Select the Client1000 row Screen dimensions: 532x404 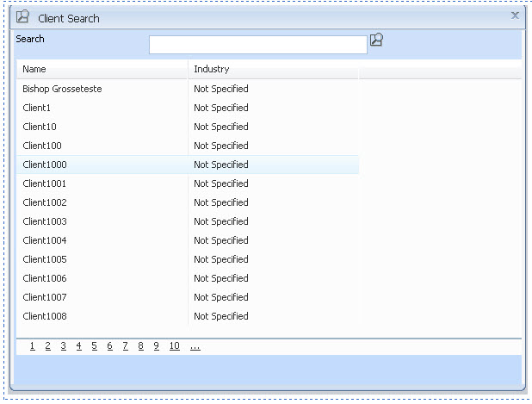(x=45, y=165)
